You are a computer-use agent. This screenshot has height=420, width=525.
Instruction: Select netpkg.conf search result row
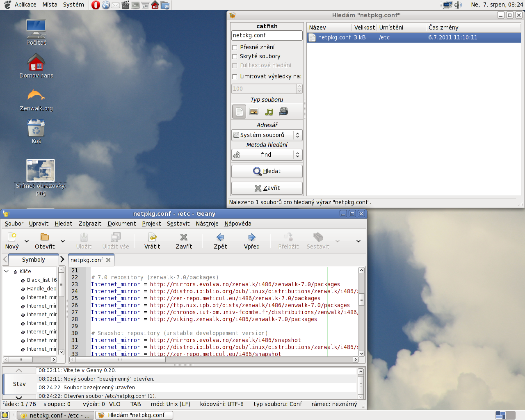[x=413, y=37]
